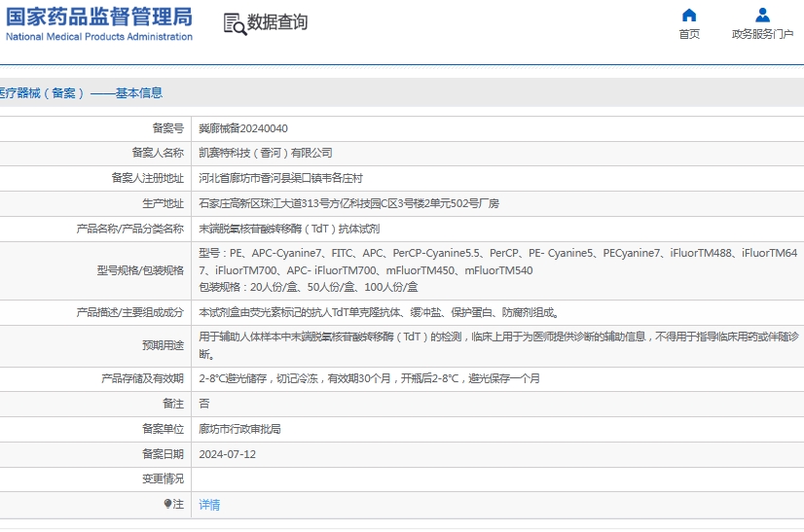Click the 医疗器械（备案）基本信息 heading
This screenshot has width=804, height=532.
(x=81, y=92)
